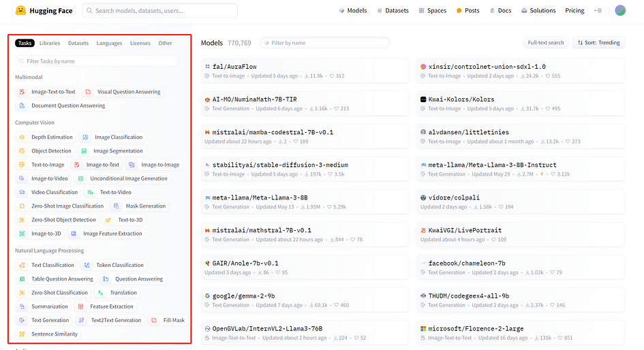The image size is (644, 350).
Task: Click the Video Classification task icon
Action: (x=22, y=192)
